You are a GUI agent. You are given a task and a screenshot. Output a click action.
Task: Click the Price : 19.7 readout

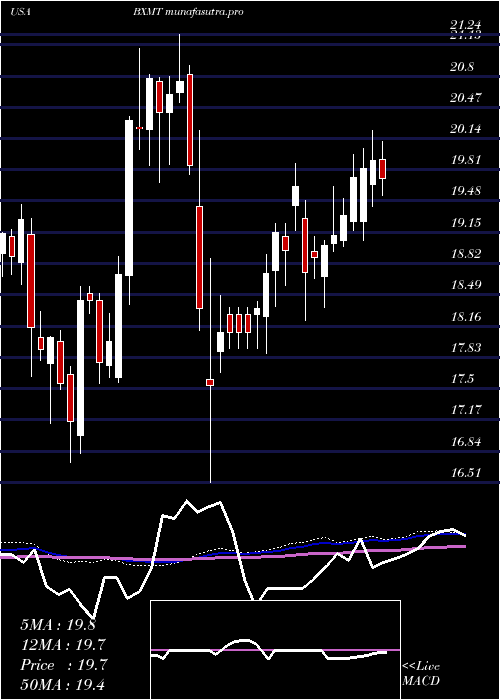64,665
